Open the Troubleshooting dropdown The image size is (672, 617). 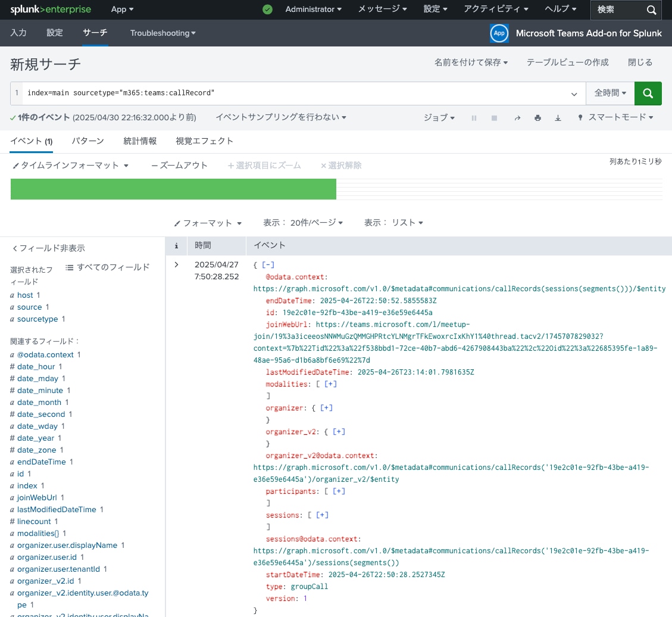click(163, 33)
